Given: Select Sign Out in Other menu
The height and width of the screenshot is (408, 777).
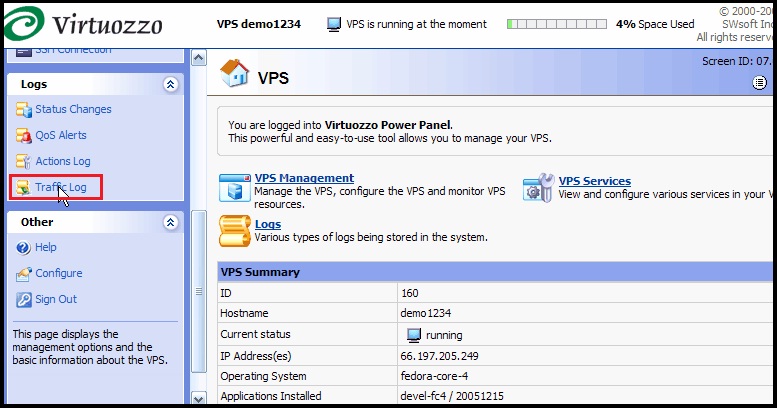Looking at the screenshot, I should [x=56, y=299].
